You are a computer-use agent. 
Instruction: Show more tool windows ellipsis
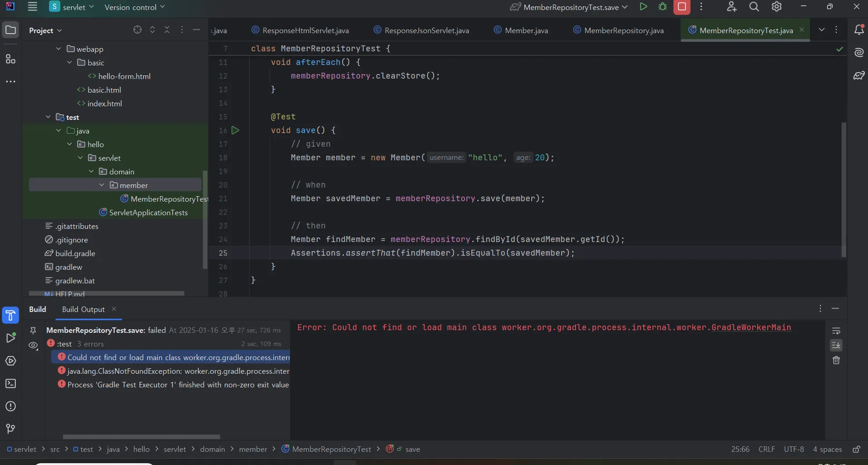click(10, 82)
